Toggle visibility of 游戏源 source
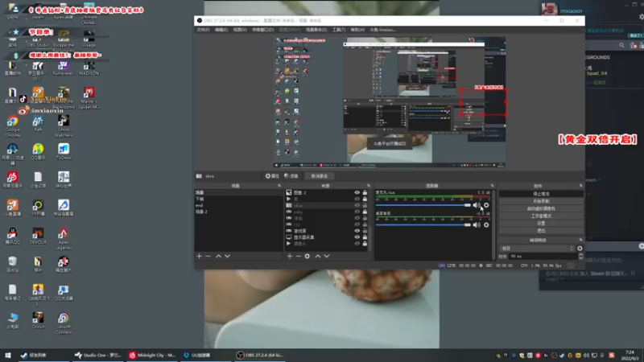This screenshot has width=644, height=362. (x=357, y=231)
